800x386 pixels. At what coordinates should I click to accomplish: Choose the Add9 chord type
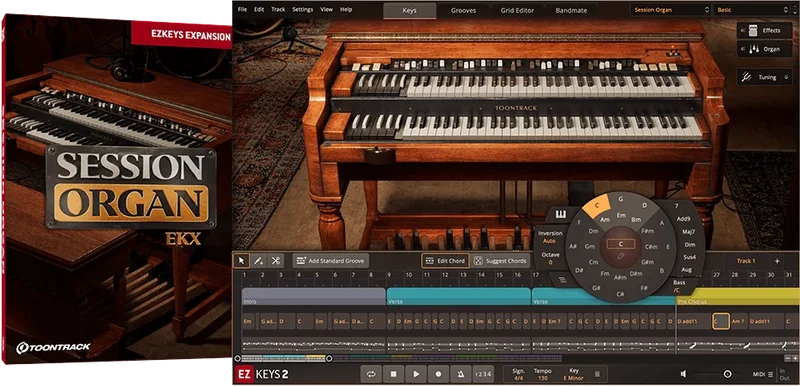[x=683, y=219]
